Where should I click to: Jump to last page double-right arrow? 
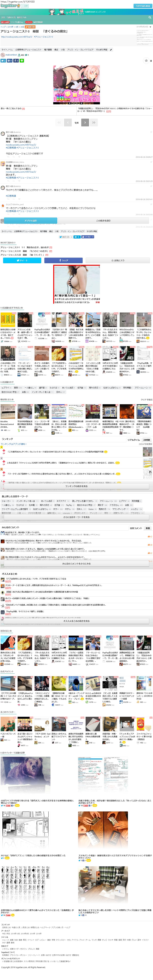(x=94, y=123)
